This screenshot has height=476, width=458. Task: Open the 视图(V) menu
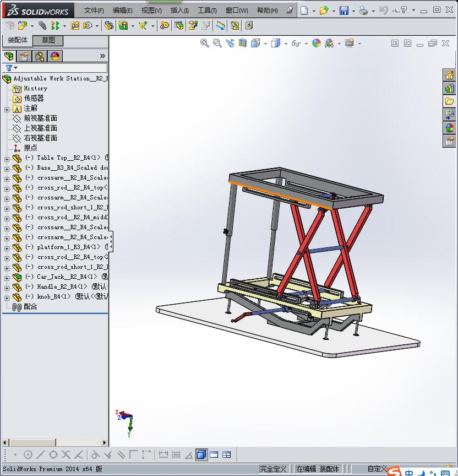pos(151,10)
